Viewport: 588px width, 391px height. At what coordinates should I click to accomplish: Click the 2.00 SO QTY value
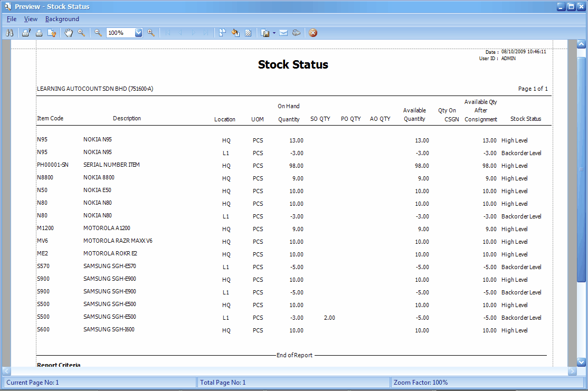coord(329,318)
